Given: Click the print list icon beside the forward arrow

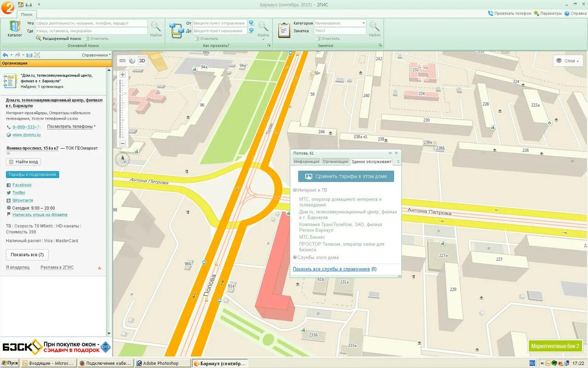Looking at the screenshot, I should [29, 55].
